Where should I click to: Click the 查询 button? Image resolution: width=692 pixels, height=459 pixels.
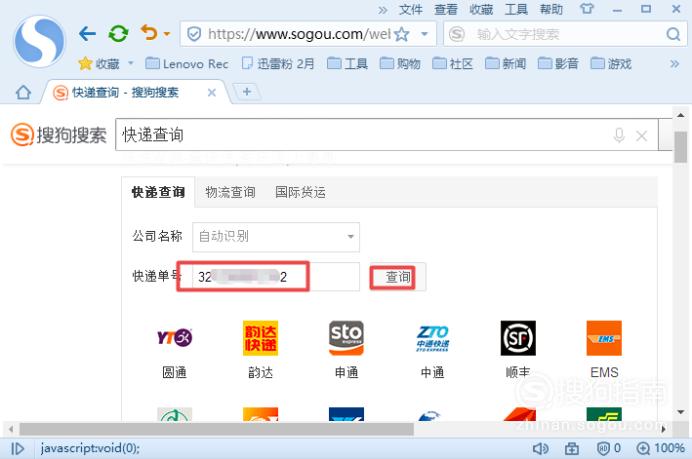pos(398,277)
